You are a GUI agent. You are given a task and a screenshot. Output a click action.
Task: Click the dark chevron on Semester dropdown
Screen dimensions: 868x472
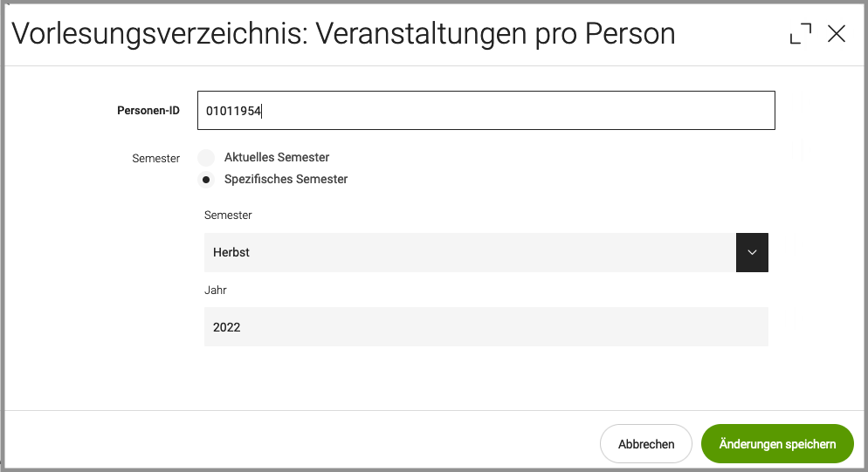(x=752, y=252)
